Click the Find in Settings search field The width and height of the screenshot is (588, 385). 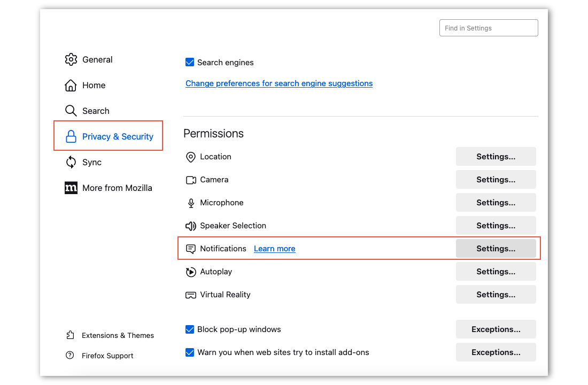point(488,28)
